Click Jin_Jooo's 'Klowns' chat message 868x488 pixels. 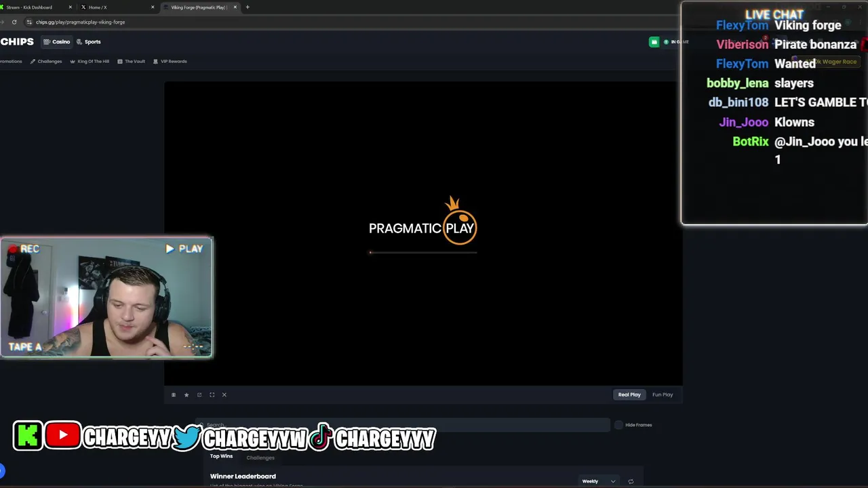tap(794, 122)
